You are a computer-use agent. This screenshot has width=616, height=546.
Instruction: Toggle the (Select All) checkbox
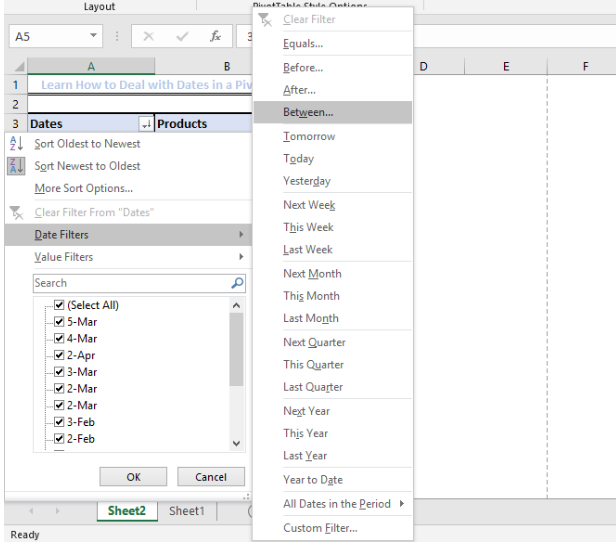point(59,305)
